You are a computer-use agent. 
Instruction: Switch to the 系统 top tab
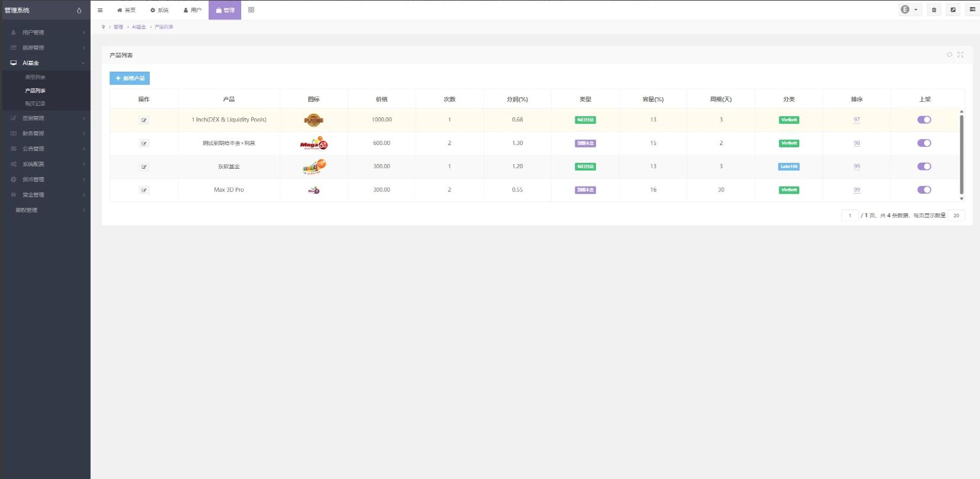159,10
